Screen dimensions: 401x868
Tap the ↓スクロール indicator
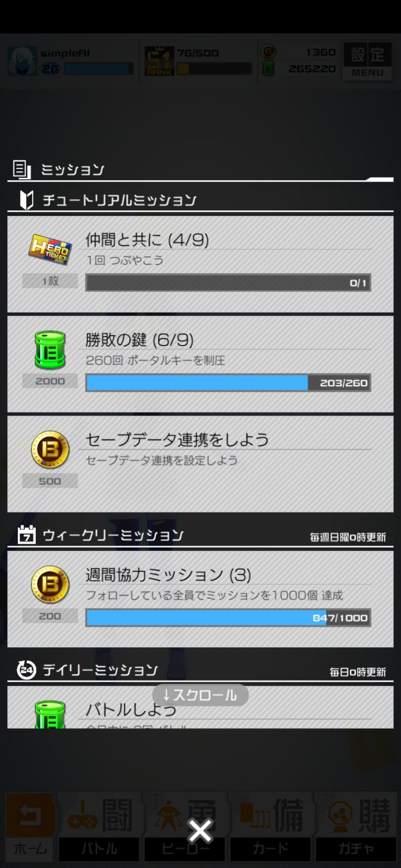(x=200, y=695)
